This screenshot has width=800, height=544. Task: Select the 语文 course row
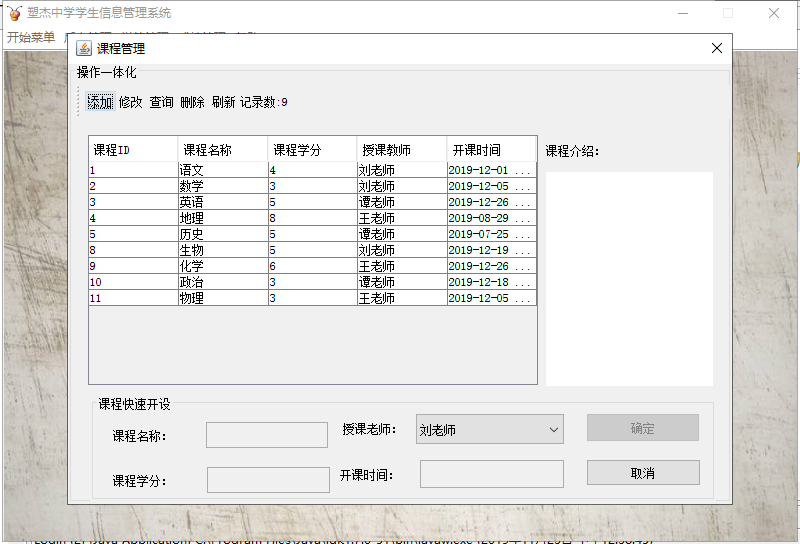313,170
